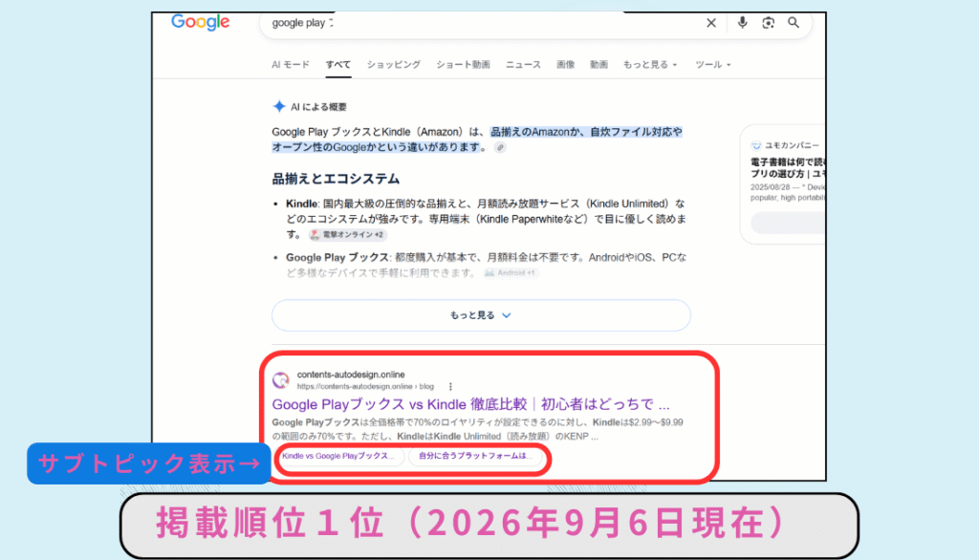Image resolution: width=979 pixels, height=560 pixels.
Task: Open the 動画 tab
Action: click(598, 64)
